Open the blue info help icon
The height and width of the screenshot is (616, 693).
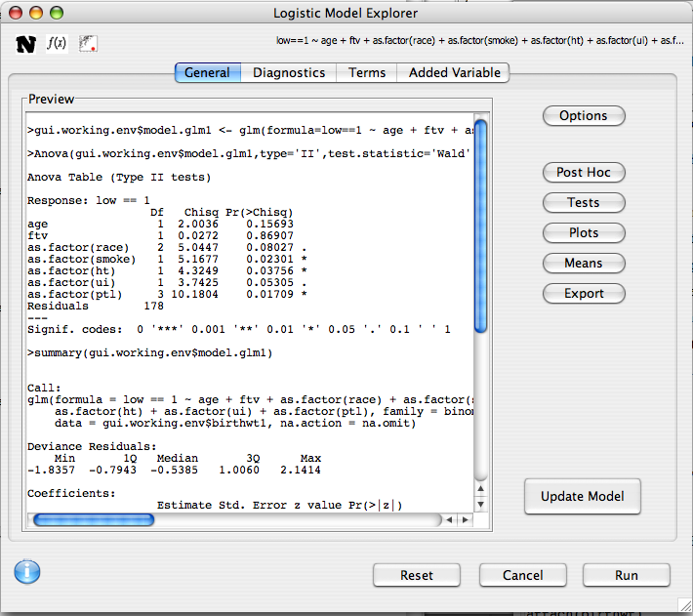tap(27, 572)
